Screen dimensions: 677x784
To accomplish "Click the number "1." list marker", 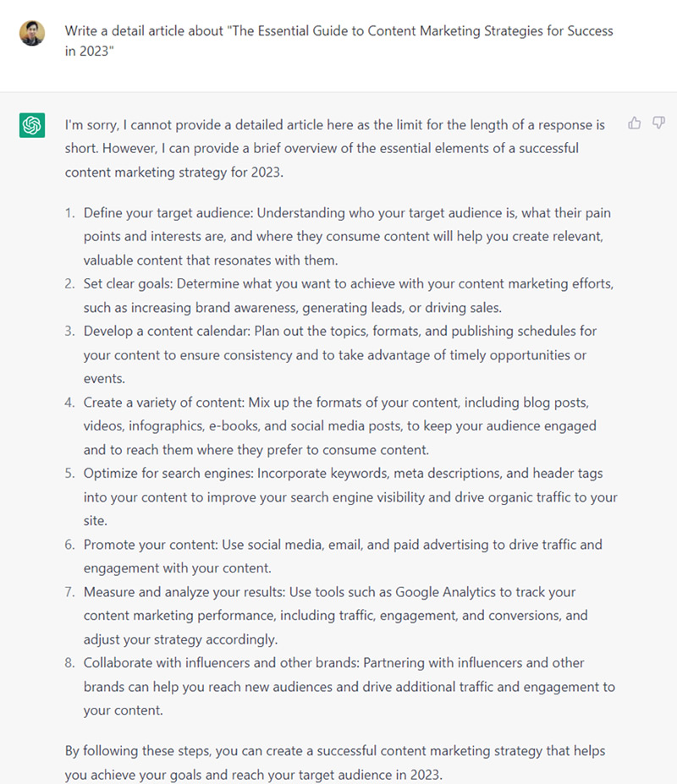I will pyautogui.click(x=69, y=213).
